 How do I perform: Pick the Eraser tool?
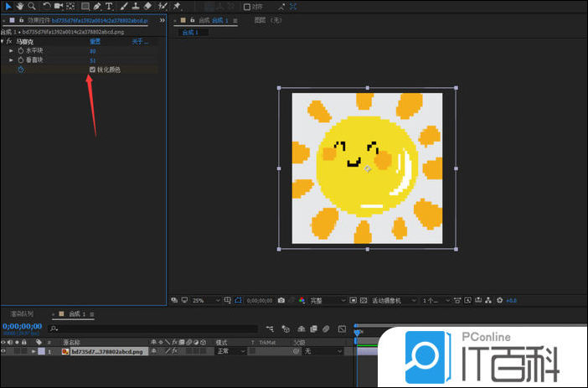[x=147, y=6]
